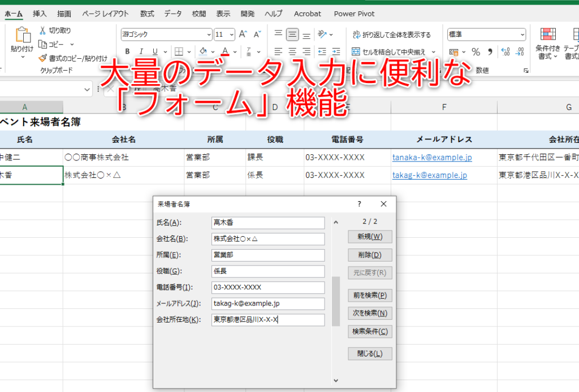Click the paste clipboard icon
Viewport: 579px width, 392px height.
[x=23, y=35]
